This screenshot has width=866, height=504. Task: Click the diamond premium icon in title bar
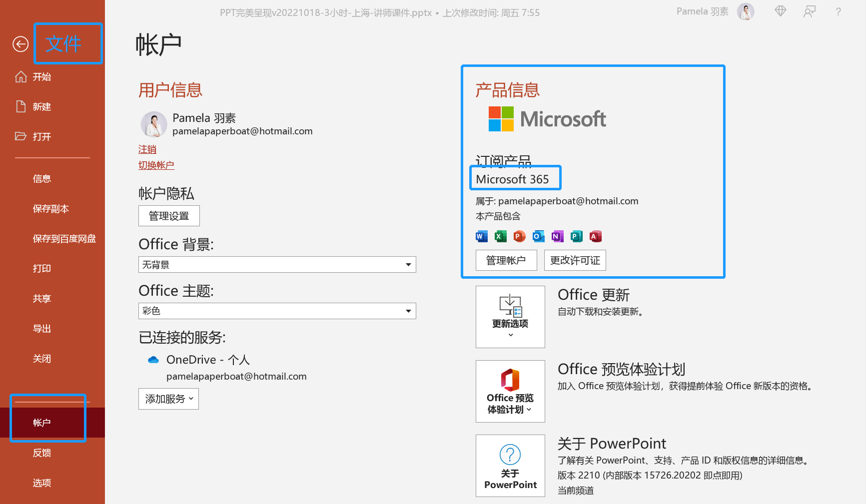coord(781,11)
